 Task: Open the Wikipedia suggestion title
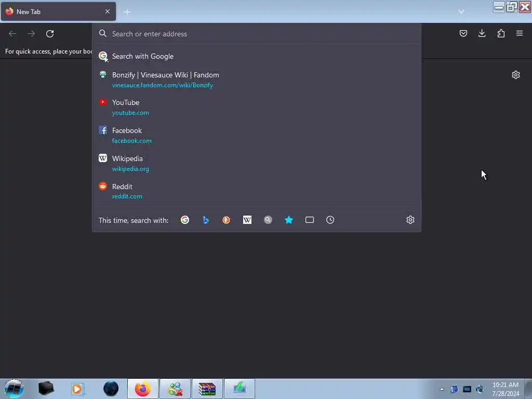point(127,158)
